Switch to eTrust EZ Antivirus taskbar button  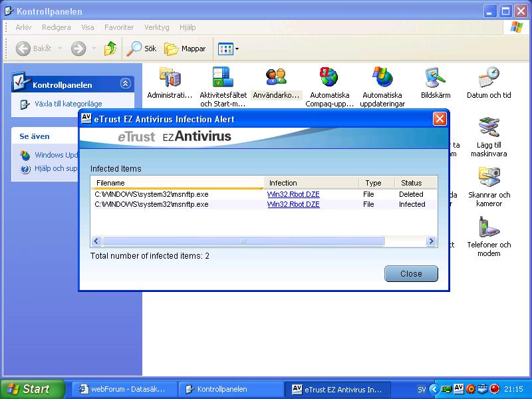(337, 389)
